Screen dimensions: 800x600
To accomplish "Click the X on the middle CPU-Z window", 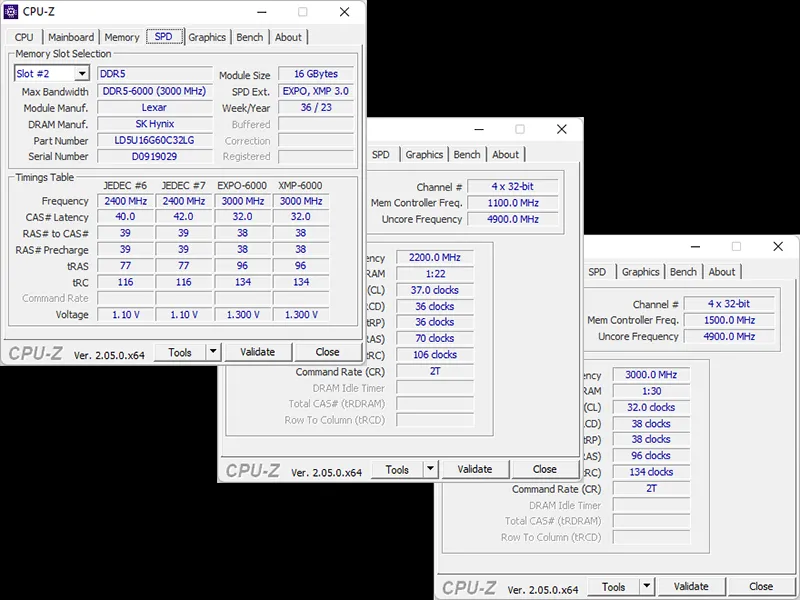I will [562, 129].
